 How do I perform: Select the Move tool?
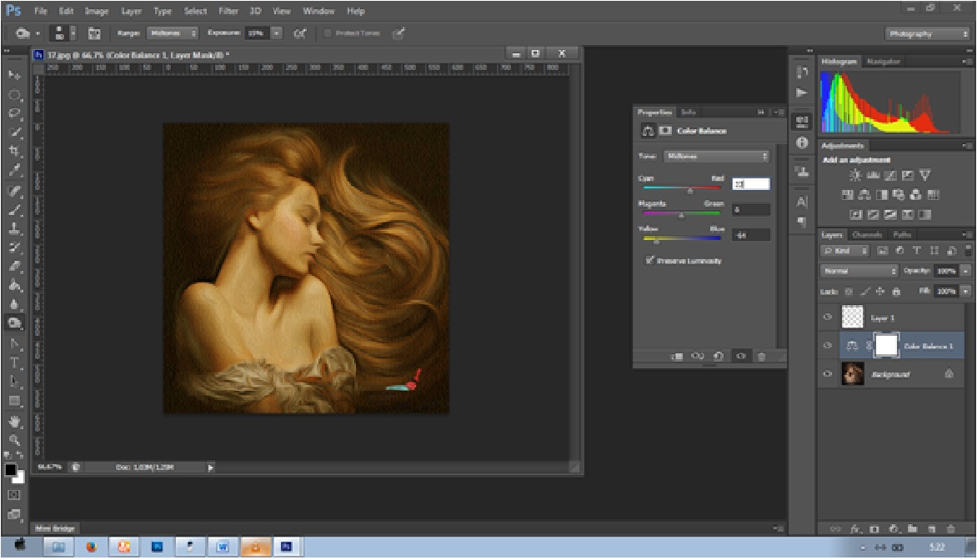point(15,75)
